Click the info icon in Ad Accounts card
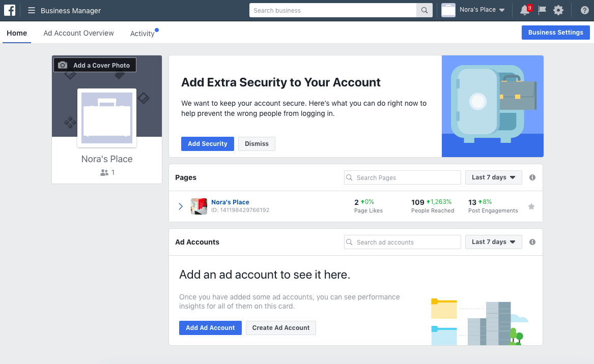This screenshot has height=364, width=594. click(532, 242)
